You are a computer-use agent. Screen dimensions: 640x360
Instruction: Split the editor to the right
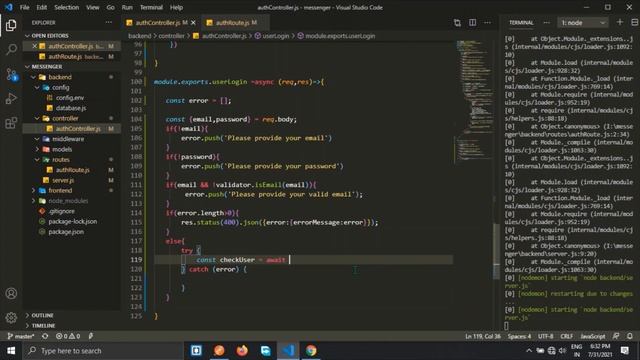coord(472,23)
